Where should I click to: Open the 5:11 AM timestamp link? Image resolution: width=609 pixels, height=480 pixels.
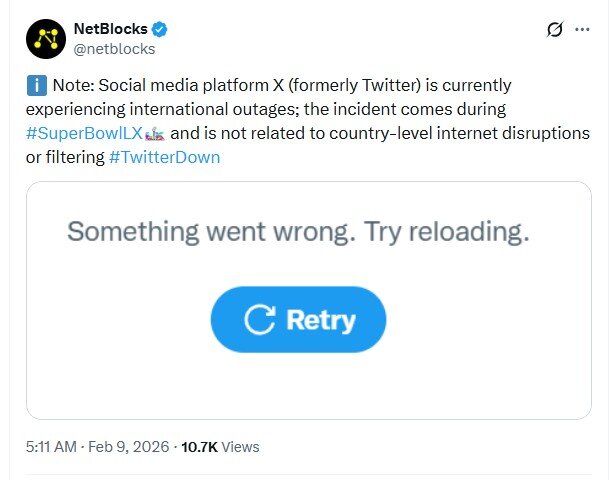pos(48,447)
